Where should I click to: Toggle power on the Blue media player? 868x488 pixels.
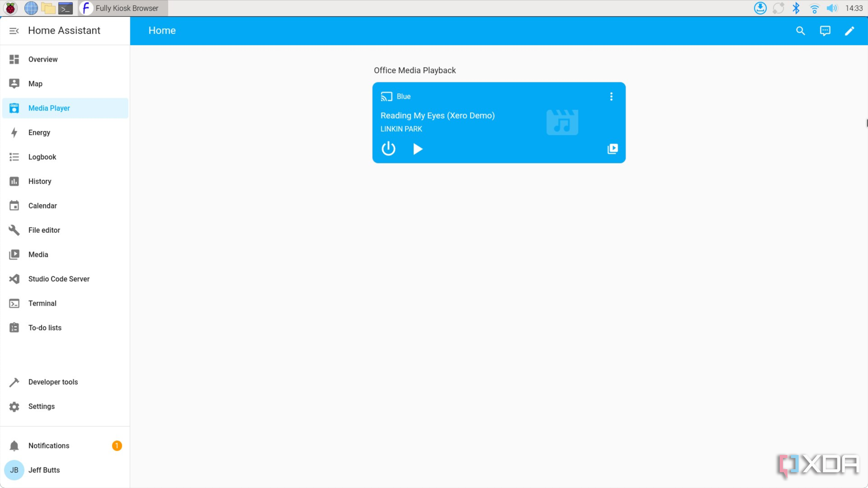[x=388, y=148]
